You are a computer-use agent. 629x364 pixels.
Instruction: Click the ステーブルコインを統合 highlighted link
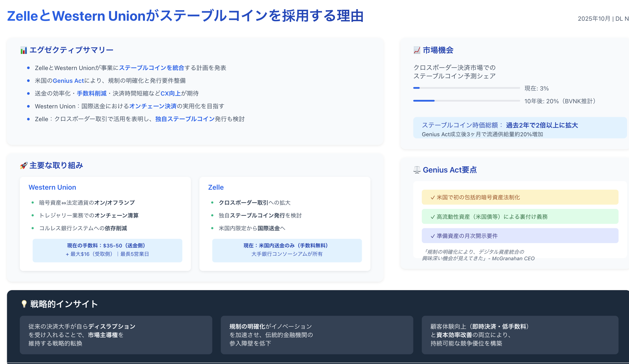(152, 68)
